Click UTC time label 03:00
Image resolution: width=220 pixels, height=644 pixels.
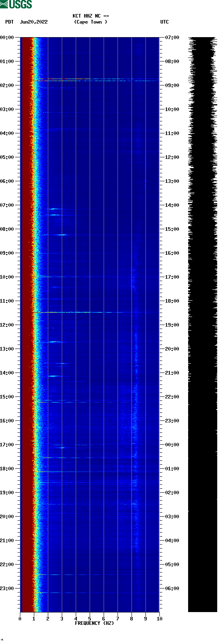point(172,517)
